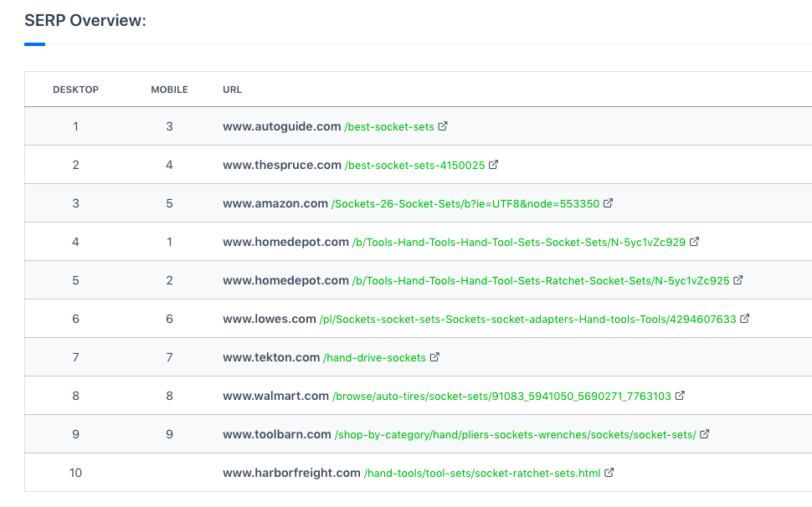Click external link icon beside harborfreight.com URL

click(609, 473)
